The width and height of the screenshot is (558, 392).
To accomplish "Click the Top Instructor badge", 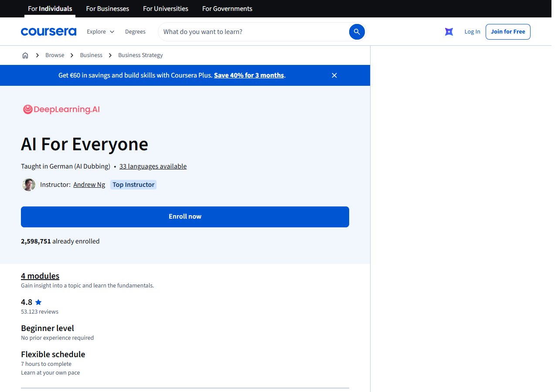I will point(133,185).
